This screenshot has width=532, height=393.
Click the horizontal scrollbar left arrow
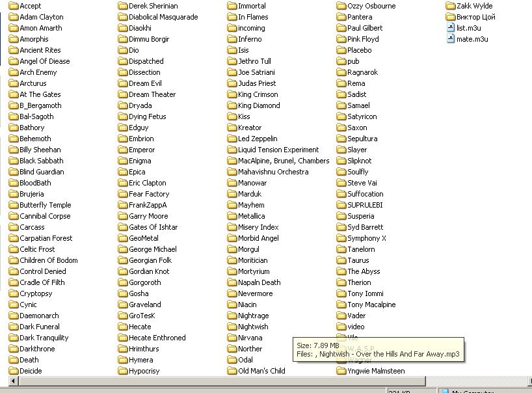pyautogui.click(x=13, y=381)
